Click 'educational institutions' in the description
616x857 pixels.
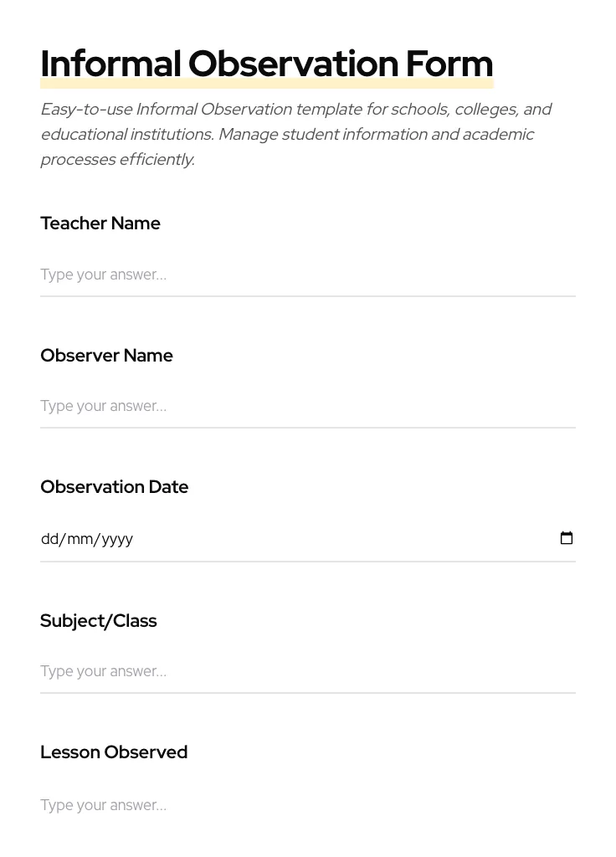[126, 135]
